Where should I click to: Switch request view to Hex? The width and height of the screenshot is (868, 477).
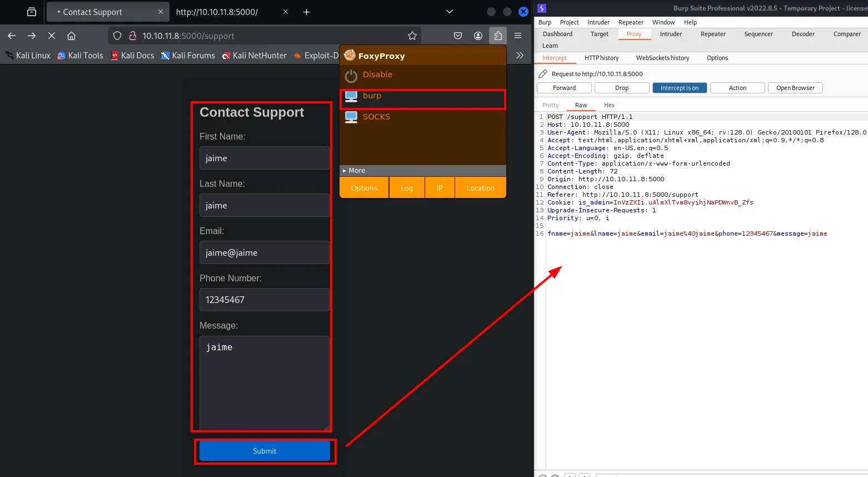click(609, 105)
